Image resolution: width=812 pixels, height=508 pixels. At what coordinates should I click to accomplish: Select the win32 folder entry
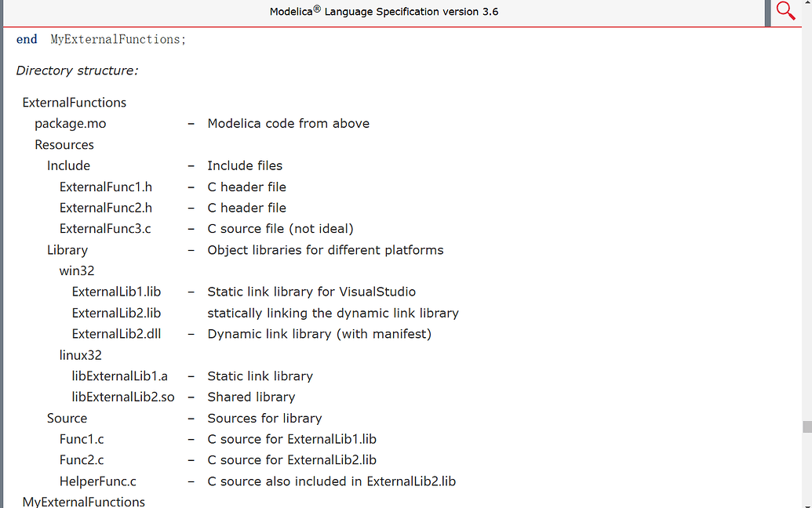point(77,271)
